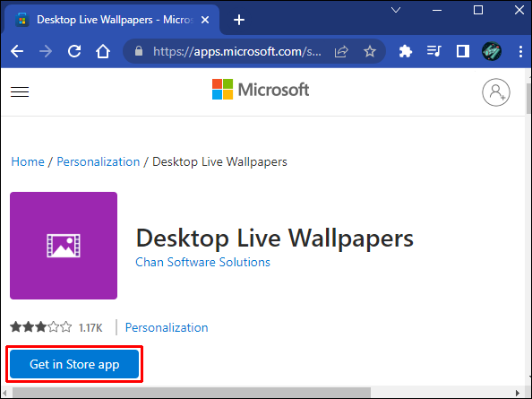The image size is (532, 399).
Task: Select the Desktop Live Wallpapers tab
Action: pyautogui.click(x=112, y=20)
